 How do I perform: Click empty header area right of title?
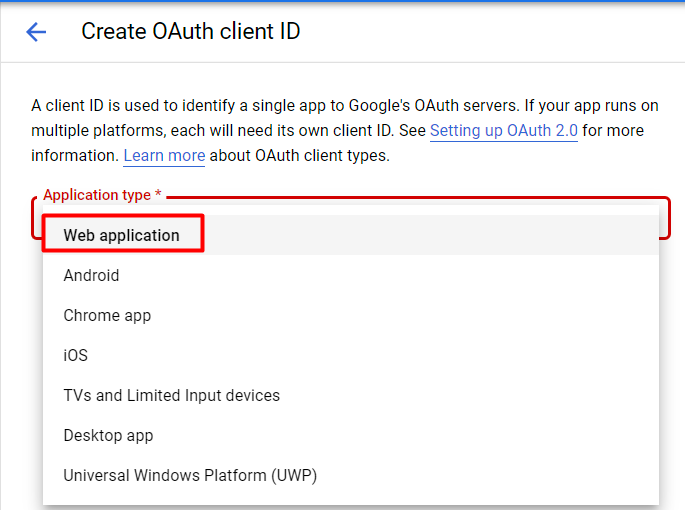500,32
